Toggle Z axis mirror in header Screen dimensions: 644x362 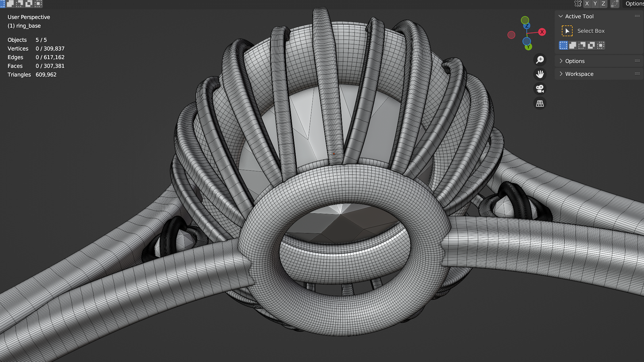point(603,4)
